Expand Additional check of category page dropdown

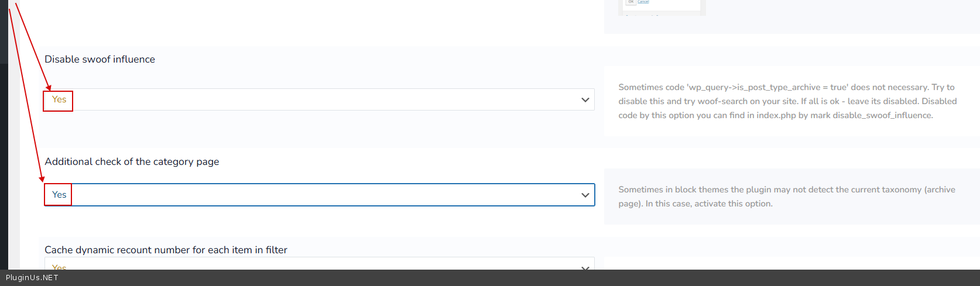tap(319, 195)
